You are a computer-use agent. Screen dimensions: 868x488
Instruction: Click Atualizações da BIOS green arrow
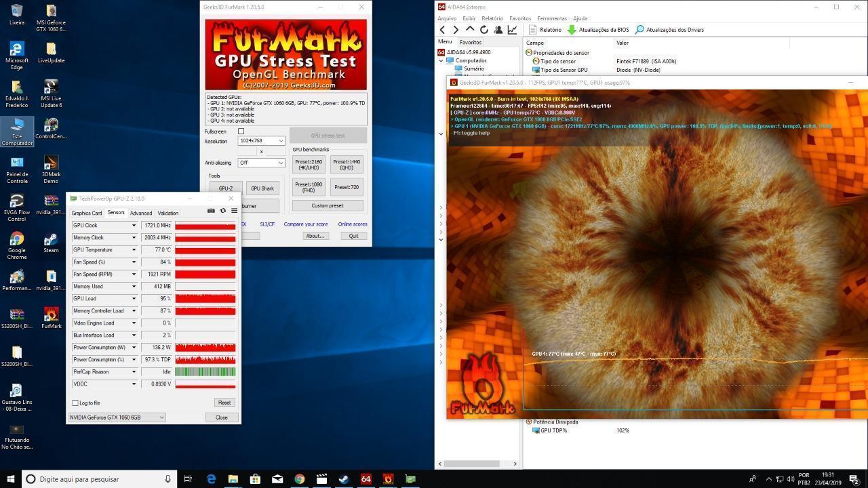(572, 30)
